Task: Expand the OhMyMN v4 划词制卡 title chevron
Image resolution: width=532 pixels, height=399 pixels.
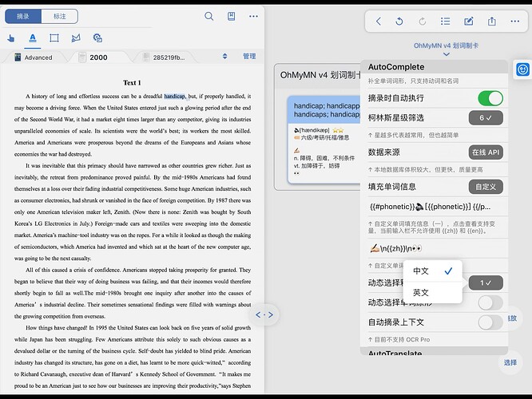Action: [447, 54]
